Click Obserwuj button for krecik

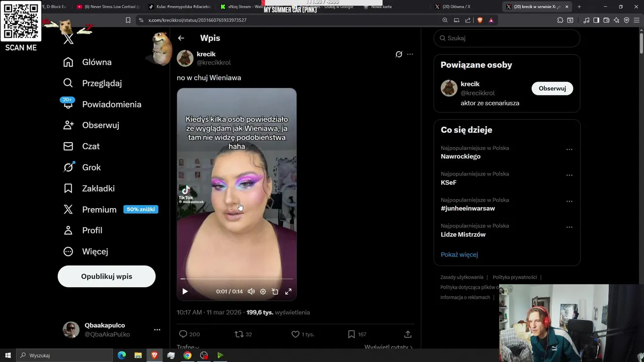(x=552, y=88)
